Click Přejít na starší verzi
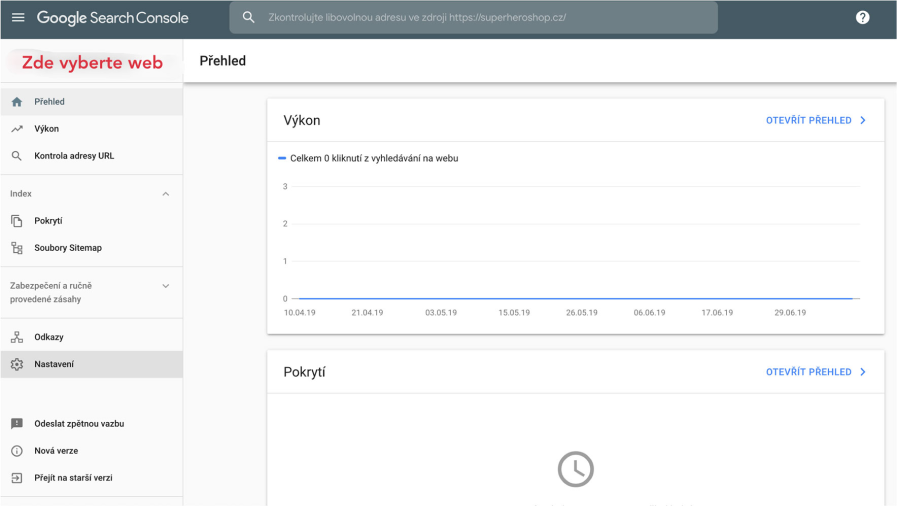The image size is (897, 506). click(x=92, y=477)
